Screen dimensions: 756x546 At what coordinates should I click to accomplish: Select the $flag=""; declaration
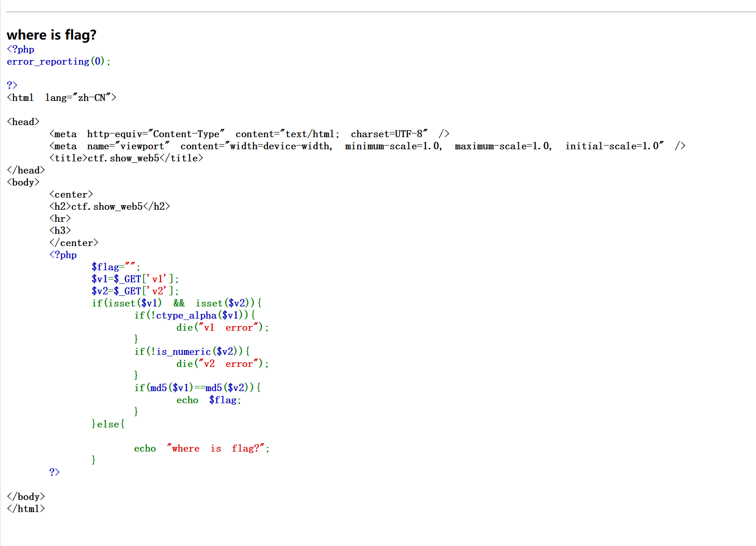pos(115,266)
